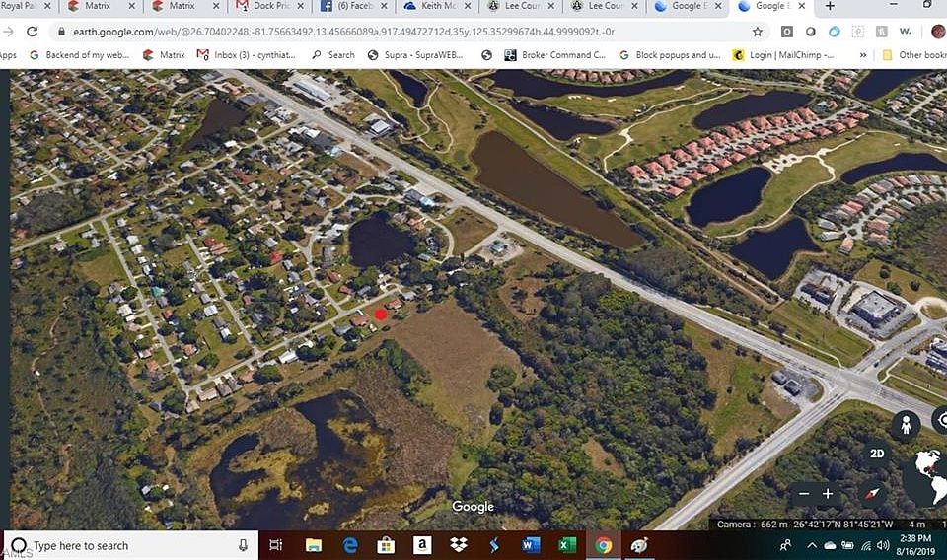This screenshot has height=560, width=947.
Task: Click camera coordinates 26°42'17"N readout
Action: click(x=842, y=524)
